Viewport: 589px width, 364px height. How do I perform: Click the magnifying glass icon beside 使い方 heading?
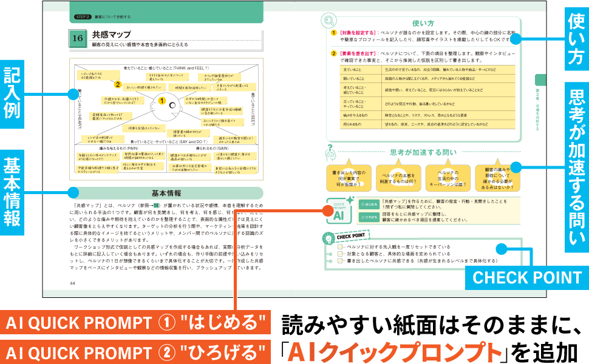[329, 21]
